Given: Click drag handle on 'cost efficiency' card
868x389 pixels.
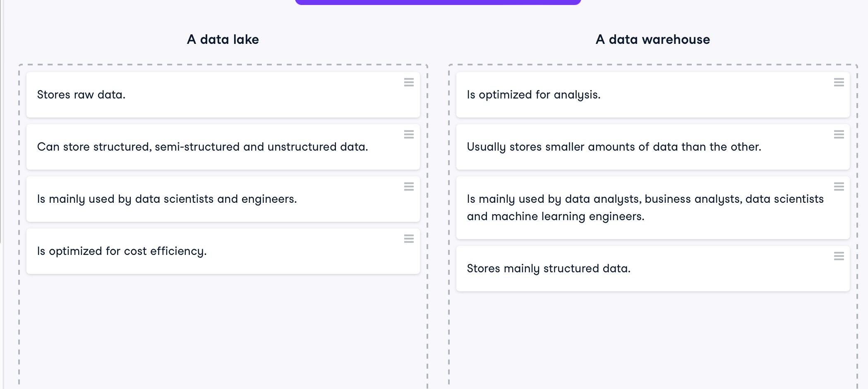Looking at the screenshot, I should (x=409, y=239).
